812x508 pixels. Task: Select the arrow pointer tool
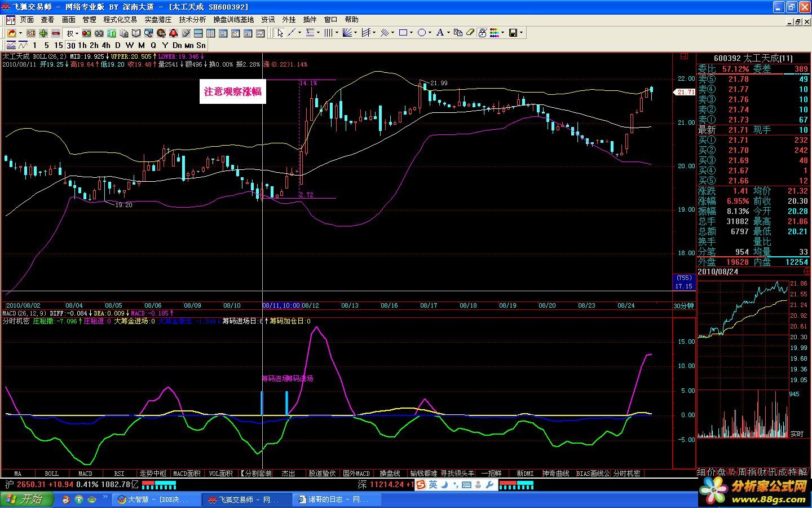(280, 33)
